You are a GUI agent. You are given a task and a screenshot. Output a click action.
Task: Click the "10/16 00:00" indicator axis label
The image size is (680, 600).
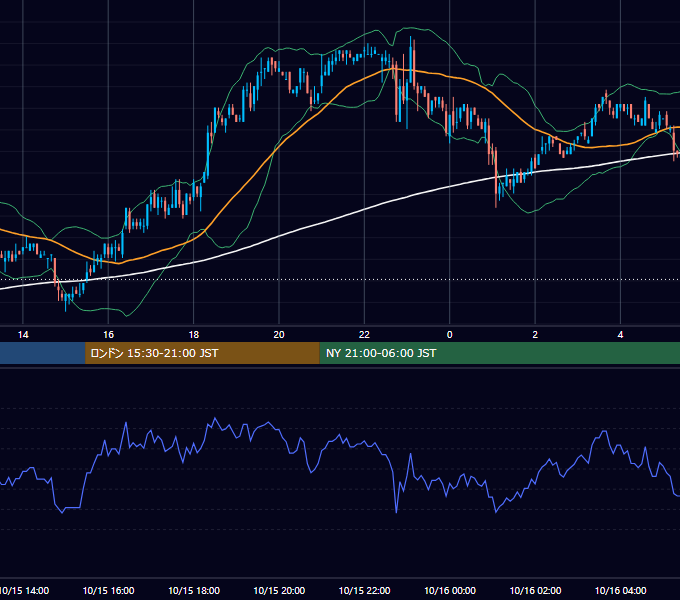[450, 590]
